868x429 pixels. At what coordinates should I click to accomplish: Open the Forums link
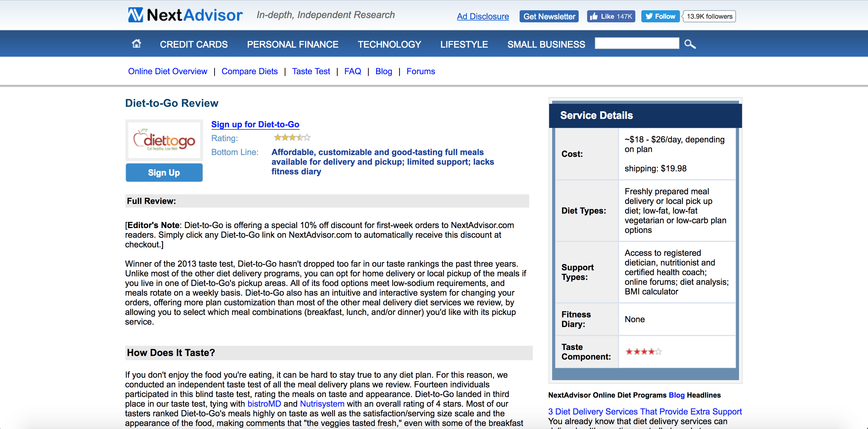(420, 71)
